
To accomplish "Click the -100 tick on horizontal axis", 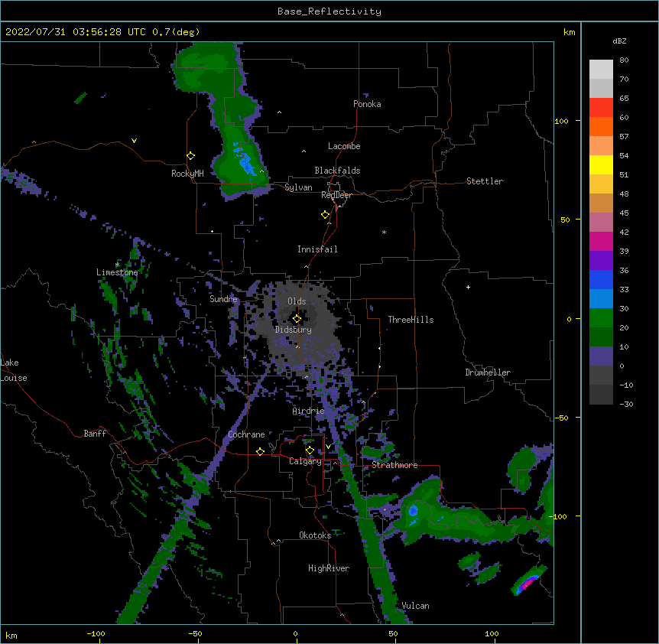I will tap(96, 634).
